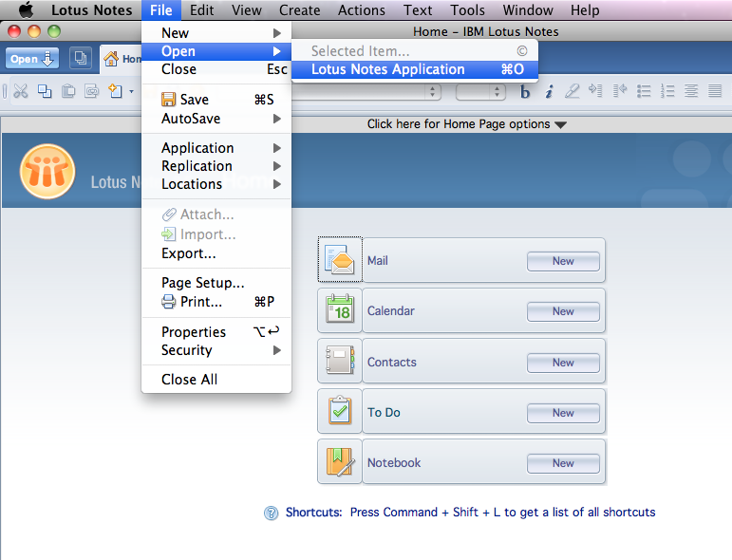Image resolution: width=732 pixels, height=560 pixels.
Task: Click the Home tab
Action: [x=122, y=59]
